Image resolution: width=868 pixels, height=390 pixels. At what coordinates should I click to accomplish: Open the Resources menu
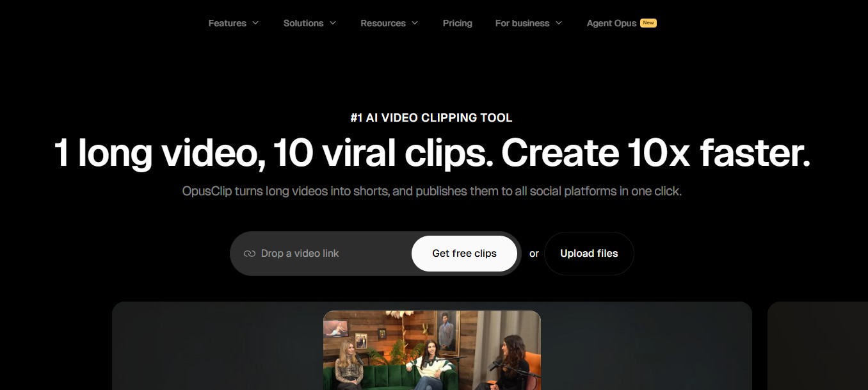point(383,23)
